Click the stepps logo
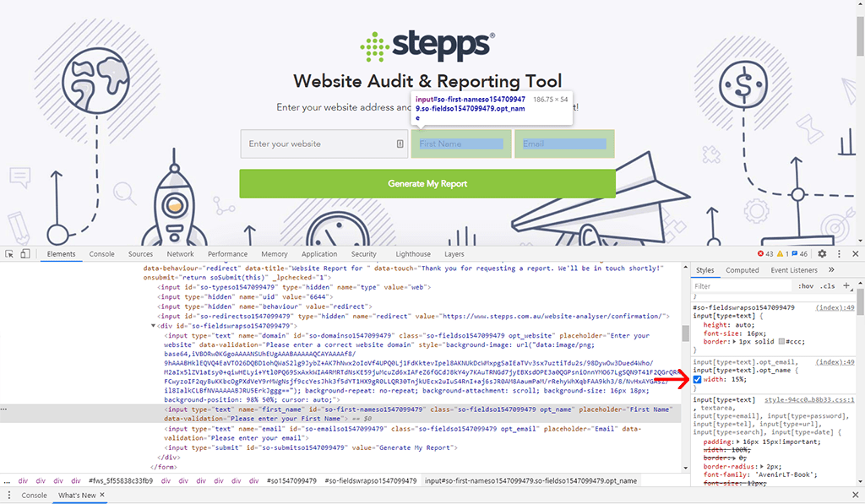This screenshot has width=865, height=504. tap(427, 46)
